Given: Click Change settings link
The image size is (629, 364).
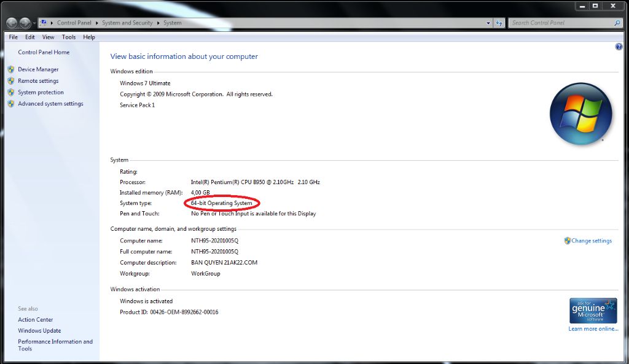Looking at the screenshot, I should 592,241.
